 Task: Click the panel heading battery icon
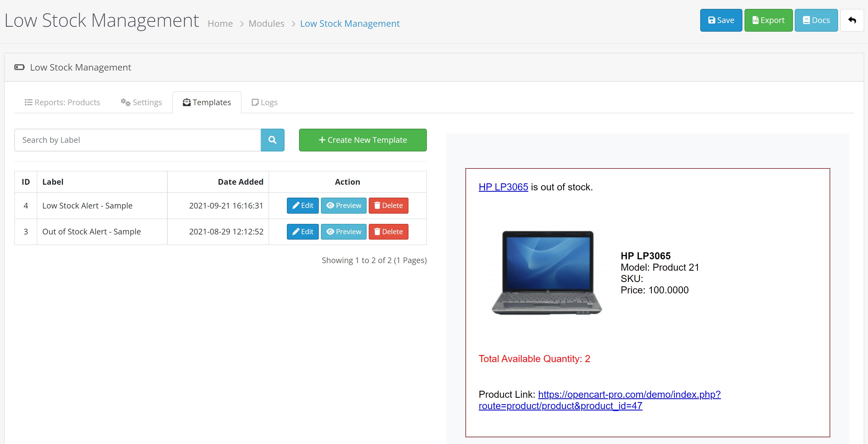click(x=19, y=67)
